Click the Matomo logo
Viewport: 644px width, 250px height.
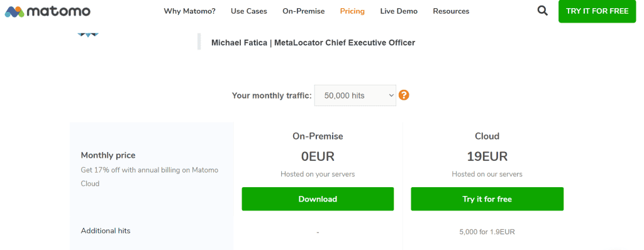[48, 11]
